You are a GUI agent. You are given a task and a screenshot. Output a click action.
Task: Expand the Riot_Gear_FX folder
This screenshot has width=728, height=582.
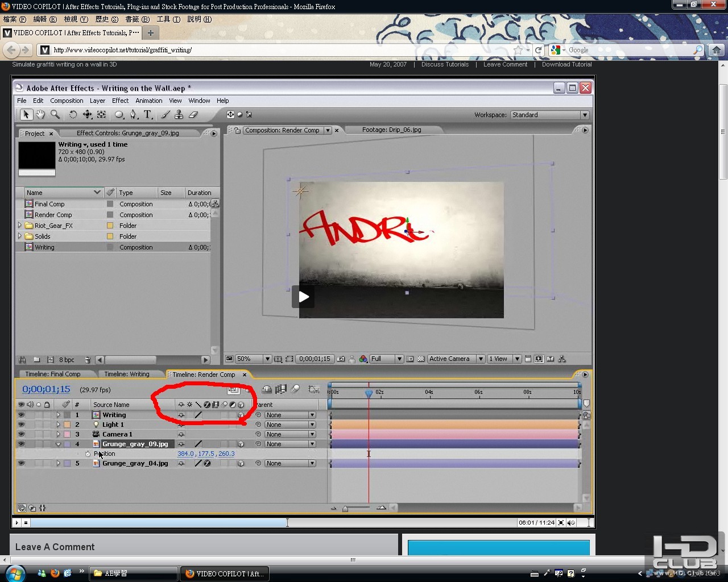coord(20,226)
